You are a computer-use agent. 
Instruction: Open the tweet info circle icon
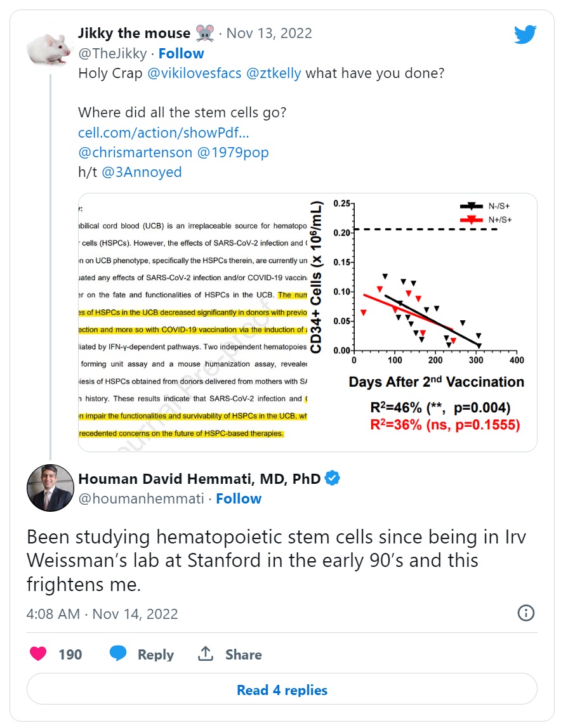click(x=526, y=613)
